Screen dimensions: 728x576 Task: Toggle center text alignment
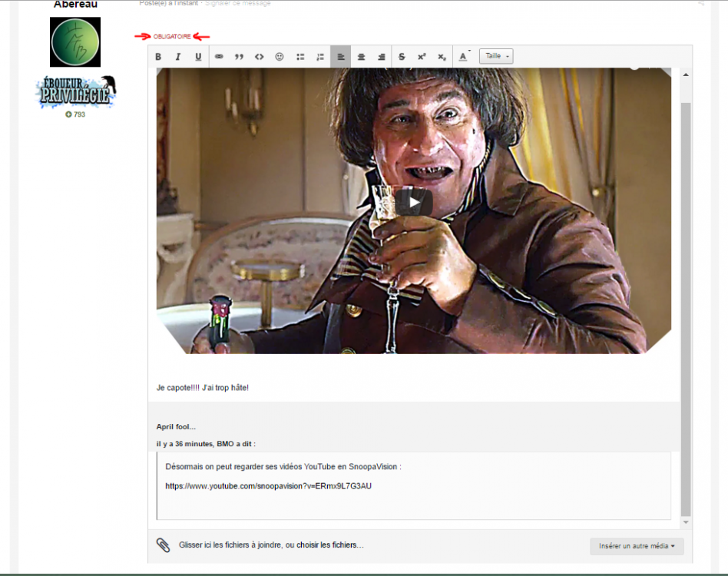(x=360, y=56)
